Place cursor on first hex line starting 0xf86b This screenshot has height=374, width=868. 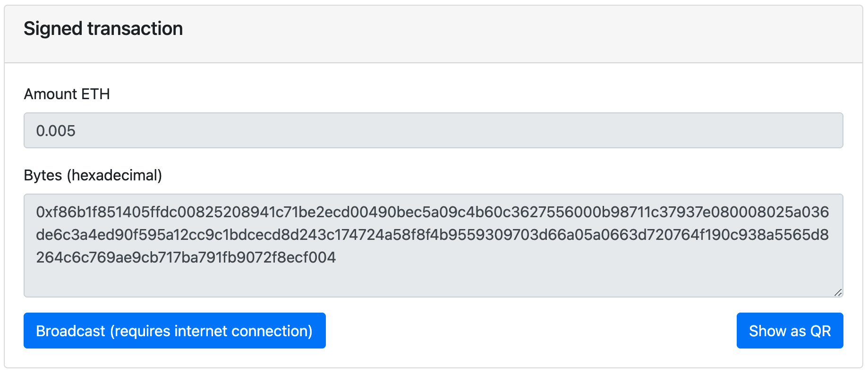433,212
